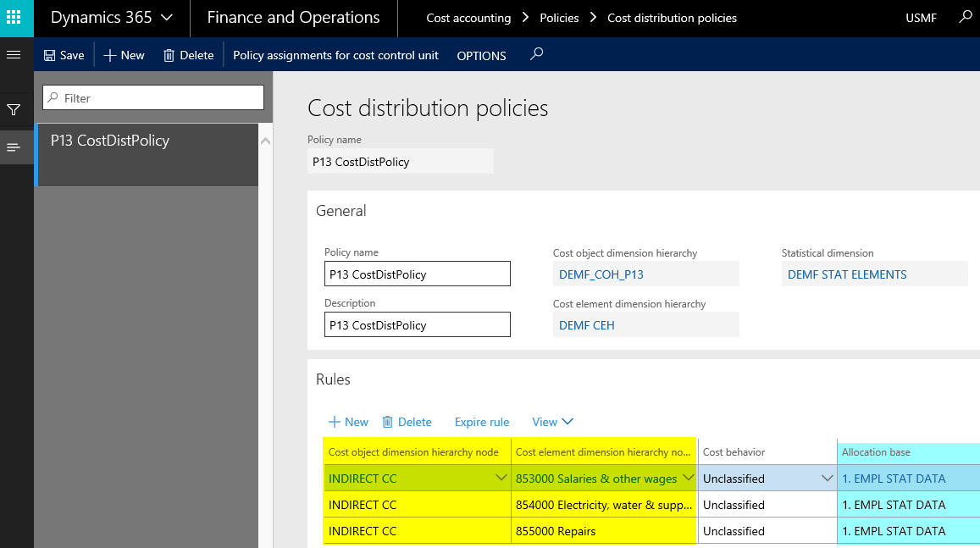Expand the Cost behavior Unclassified dropdown
Image resolution: width=980 pixels, height=548 pixels.
coord(828,479)
